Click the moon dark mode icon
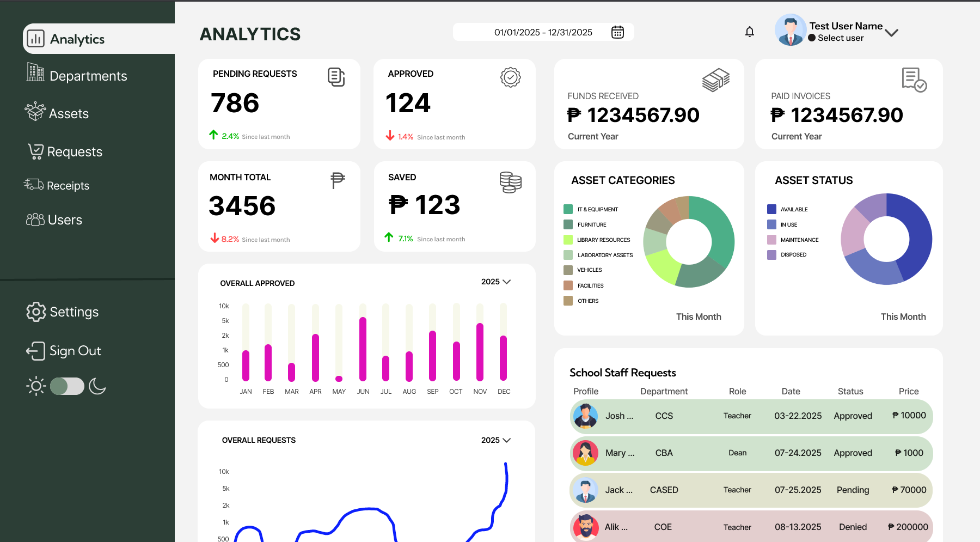Screen dimensions: 980x542 [x=97, y=386]
